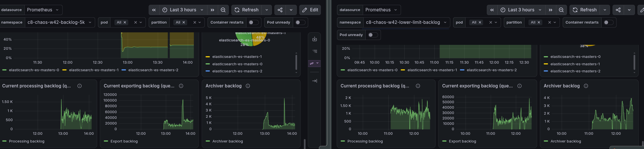
Task: Open namespace c8-chaos-w42-backlog-5k dropdown
Action: [60, 22]
